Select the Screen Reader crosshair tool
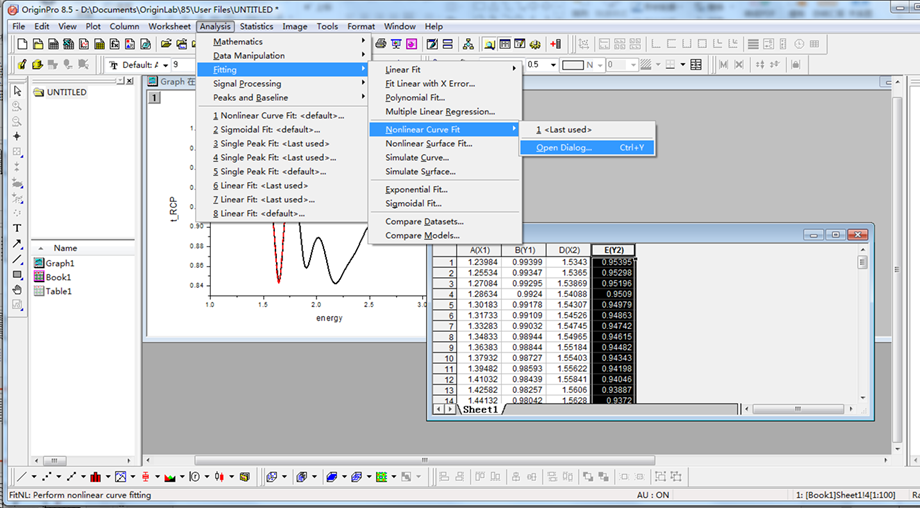 (17, 136)
